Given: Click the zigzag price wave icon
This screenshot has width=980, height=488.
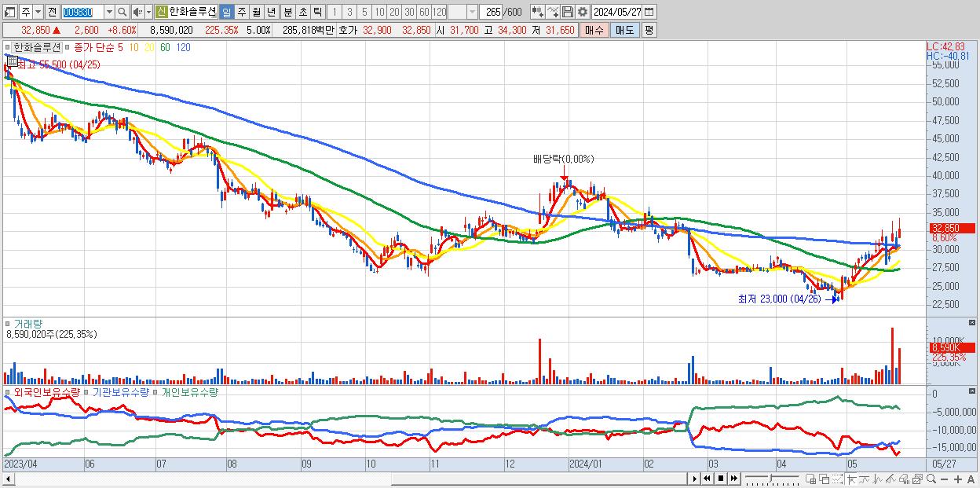Looking at the screenshot, I should pos(878,479).
